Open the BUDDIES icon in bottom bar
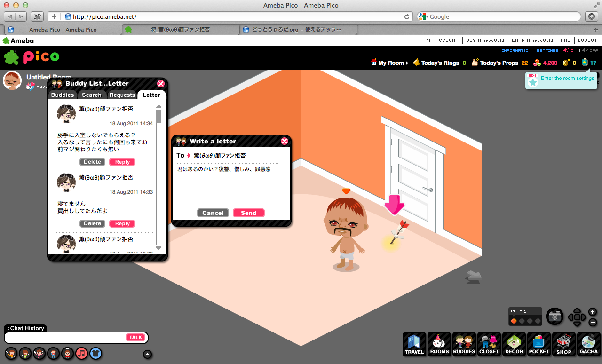This screenshot has height=364, width=602. pos(464,344)
